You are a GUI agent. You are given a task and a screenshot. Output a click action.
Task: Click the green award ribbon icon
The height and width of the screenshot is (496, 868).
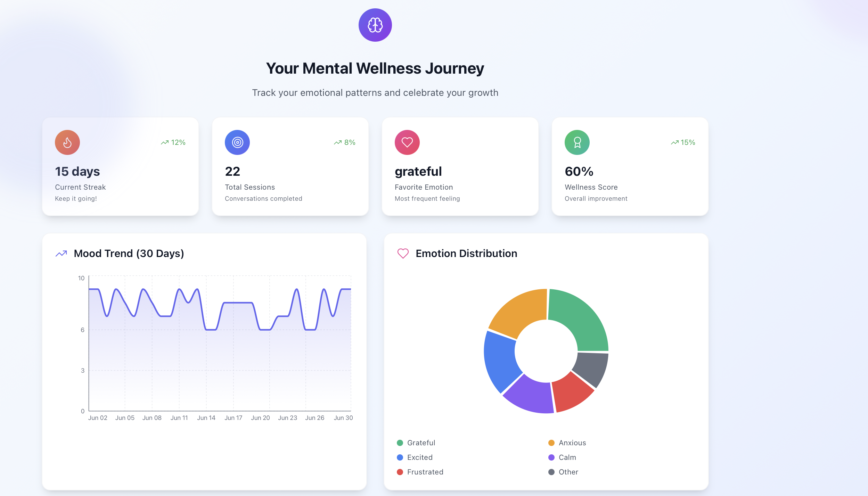pyautogui.click(x=577, y=142)
